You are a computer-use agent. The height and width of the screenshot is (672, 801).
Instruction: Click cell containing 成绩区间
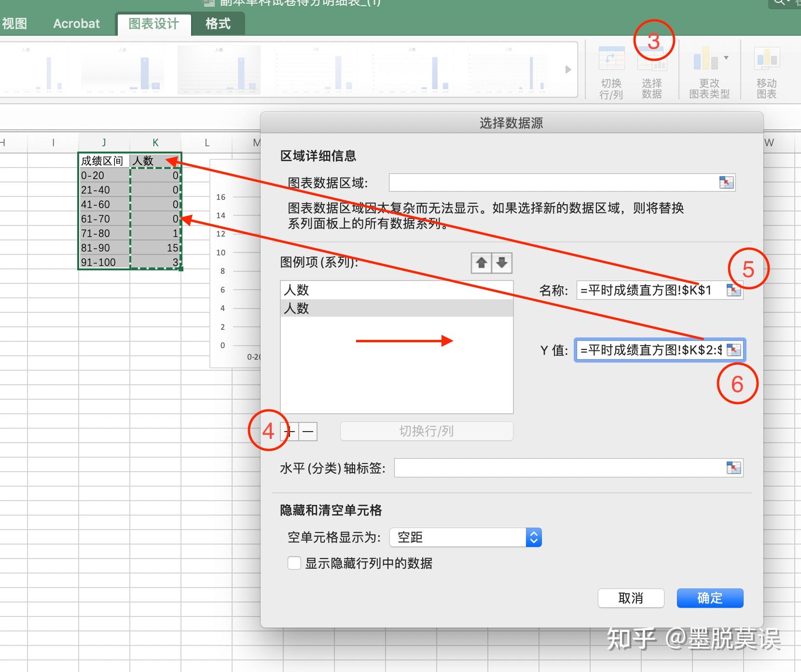click(104, 161)
